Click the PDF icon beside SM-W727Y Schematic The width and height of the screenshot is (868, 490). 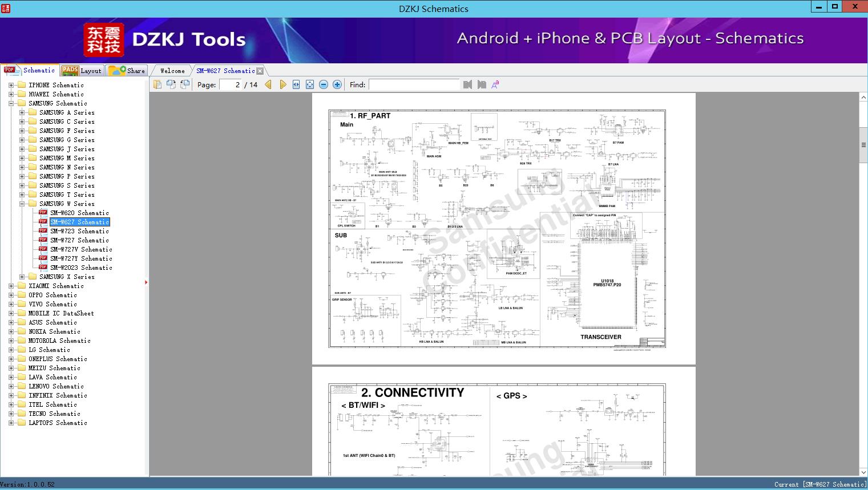pos(43,258)
